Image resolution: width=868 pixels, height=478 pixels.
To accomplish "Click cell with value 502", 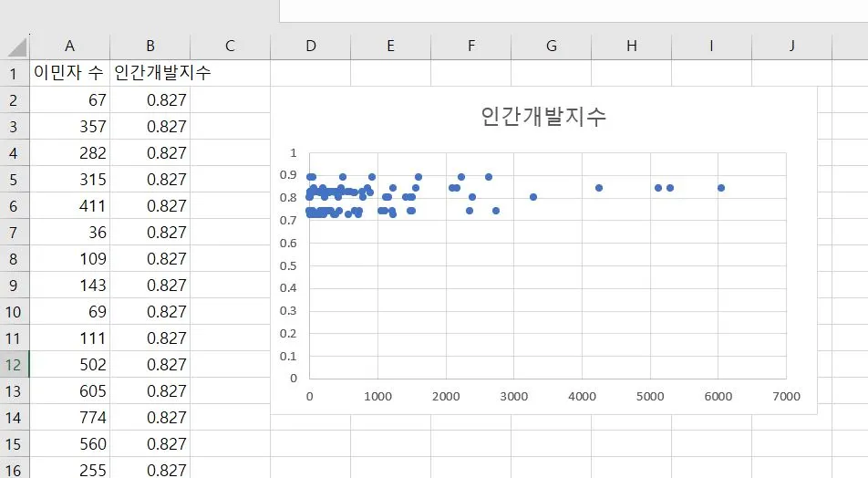I will pyautogui.click(x=69, y=365).
